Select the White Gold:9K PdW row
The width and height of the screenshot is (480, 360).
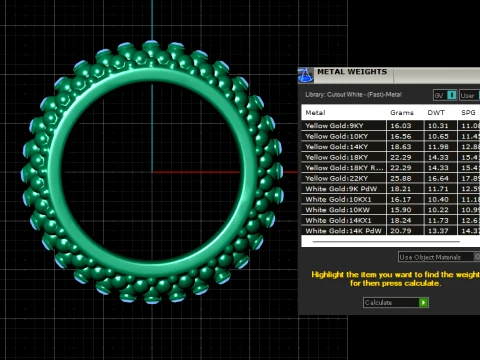(390, 189)
